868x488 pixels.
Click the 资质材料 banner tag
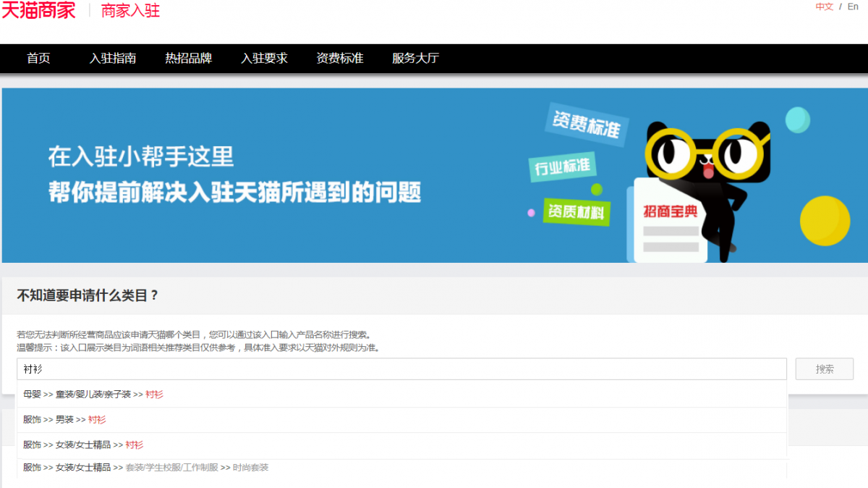pyautogui.click(x=576, y=211)
